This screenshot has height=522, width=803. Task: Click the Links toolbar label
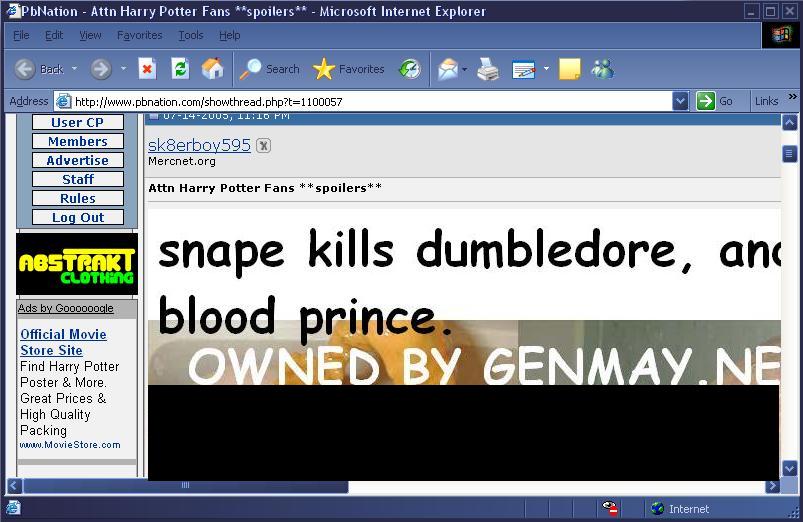pyautogui.click(x=766, y=101)
